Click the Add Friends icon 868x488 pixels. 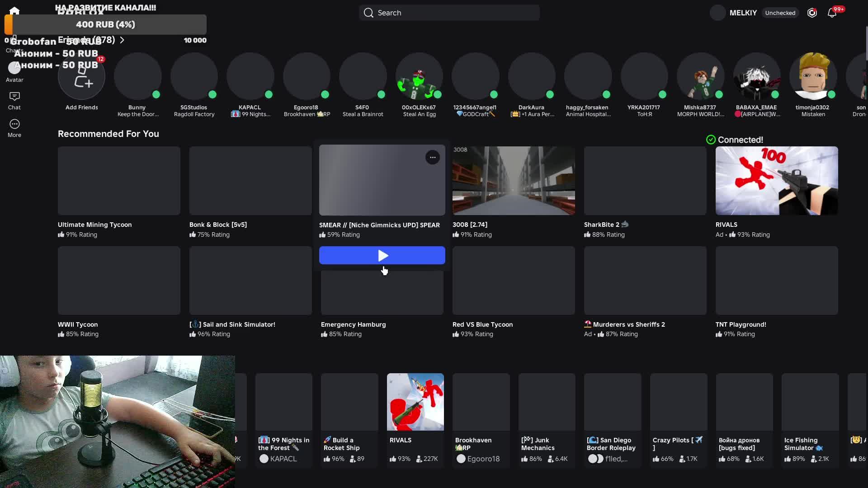(81, 76)
